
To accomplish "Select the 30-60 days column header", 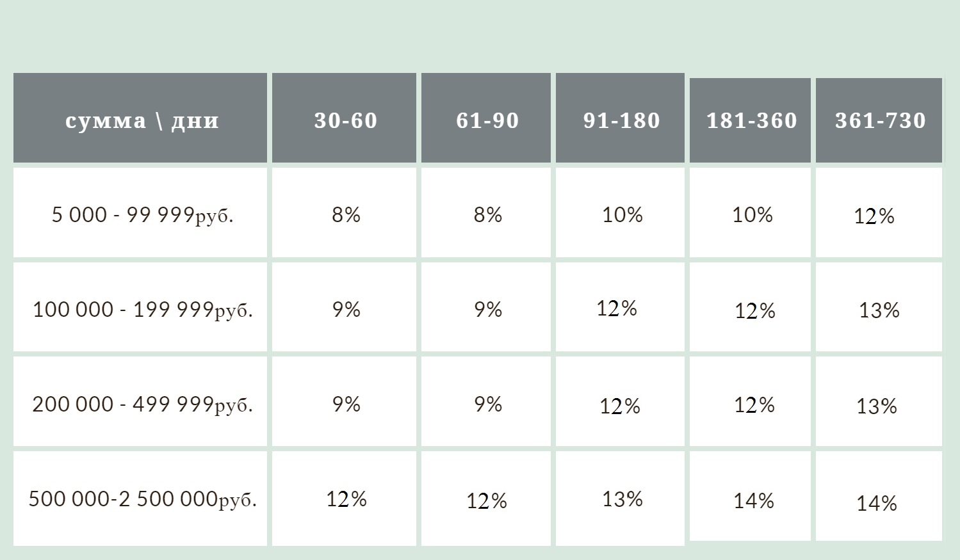I will click(x=344, y=118).
